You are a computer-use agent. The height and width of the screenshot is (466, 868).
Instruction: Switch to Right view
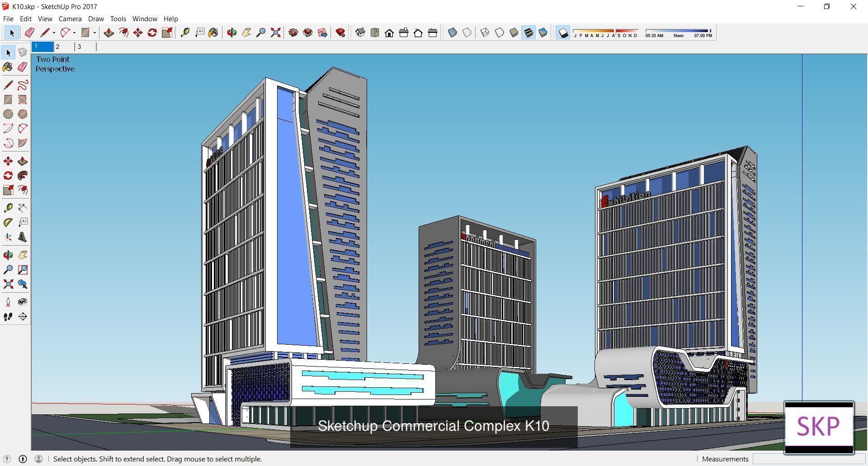point(404,33)
